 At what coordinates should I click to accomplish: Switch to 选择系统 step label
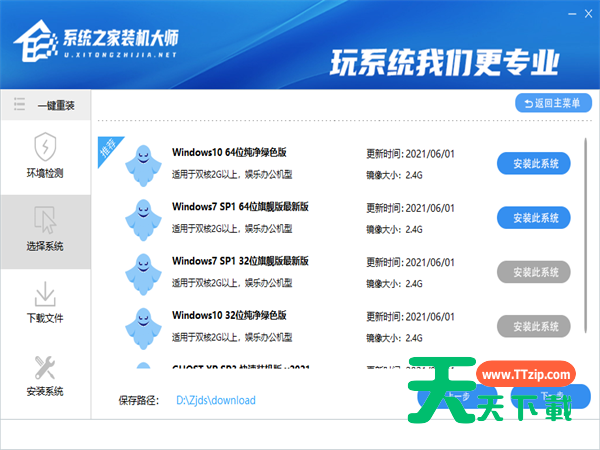(x=45, y=246)
